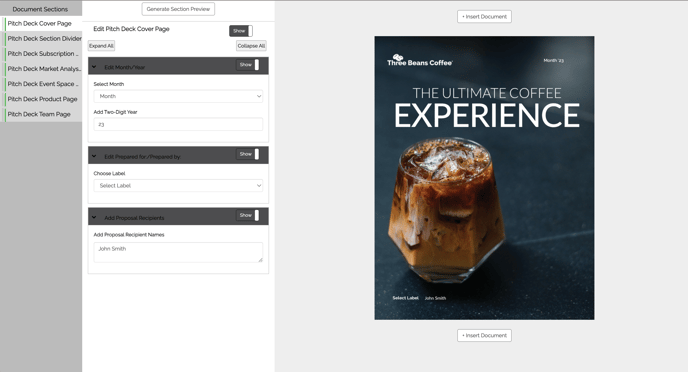
Task: Toggle Show switch in Edit Month/Year header
Action: click(x=248, y=65)
